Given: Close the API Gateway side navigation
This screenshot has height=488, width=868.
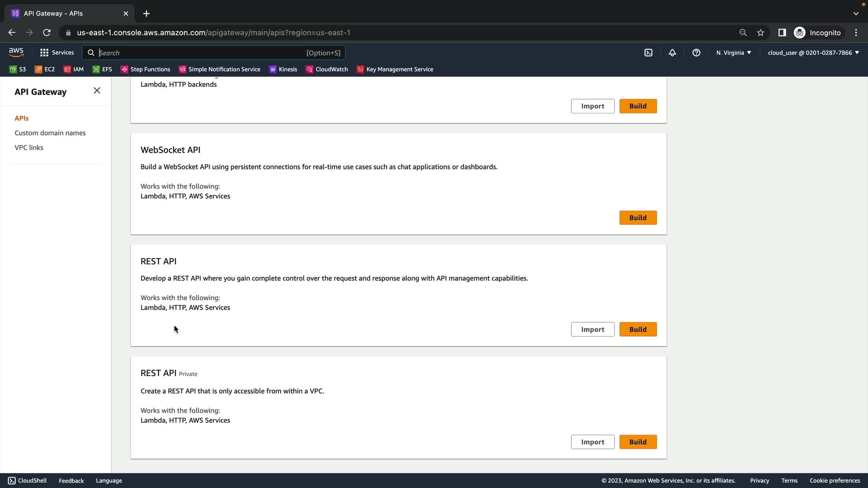Looking at the screenshot, I should (97, 91).
